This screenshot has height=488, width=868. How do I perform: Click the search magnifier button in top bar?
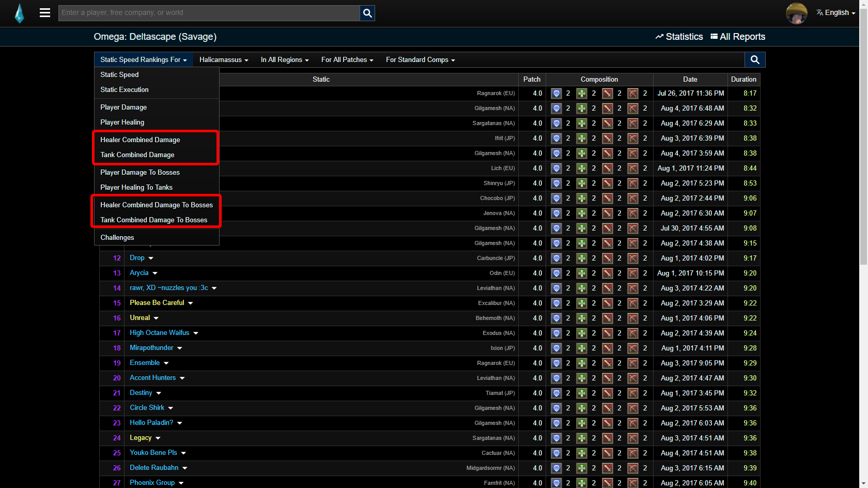pyautogui.click(x=367, y=13)
